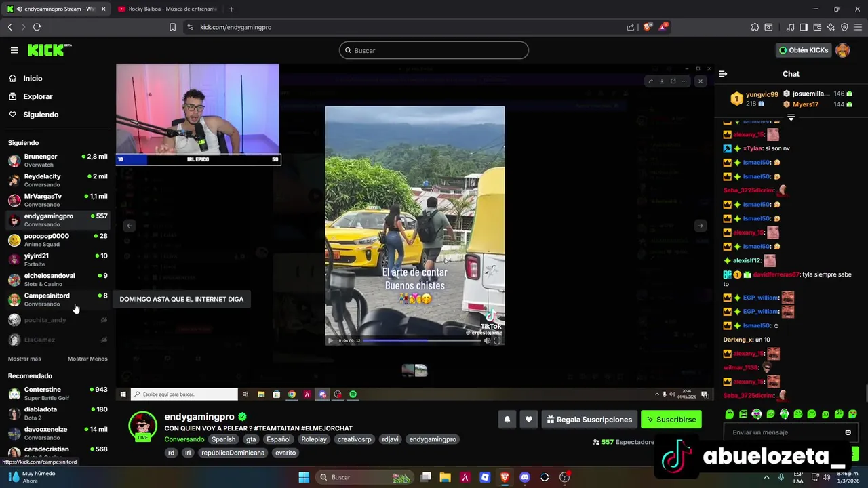Open Conterstine recommended channel
Screen dimensions: 868x488
pos(58,393)
